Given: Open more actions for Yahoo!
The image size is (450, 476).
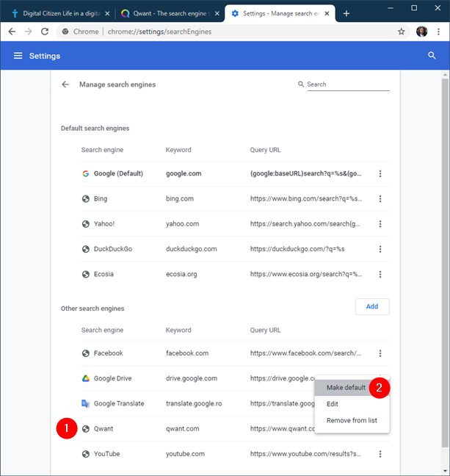Looking at the screenshot, I should coord(380,224).
